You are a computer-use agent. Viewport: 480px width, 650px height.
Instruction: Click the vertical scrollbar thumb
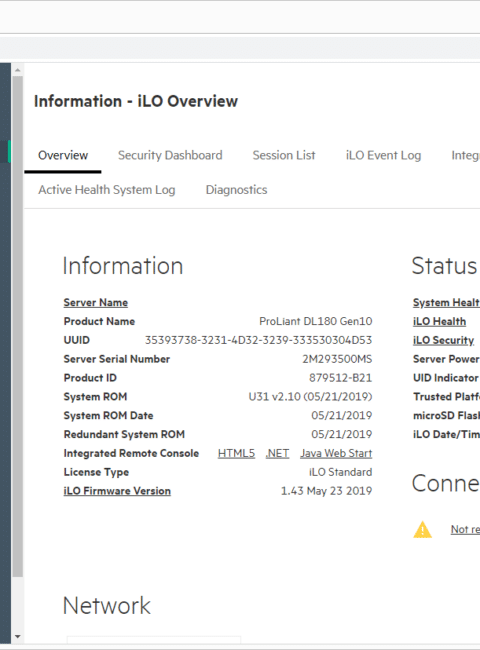(17, 326)
